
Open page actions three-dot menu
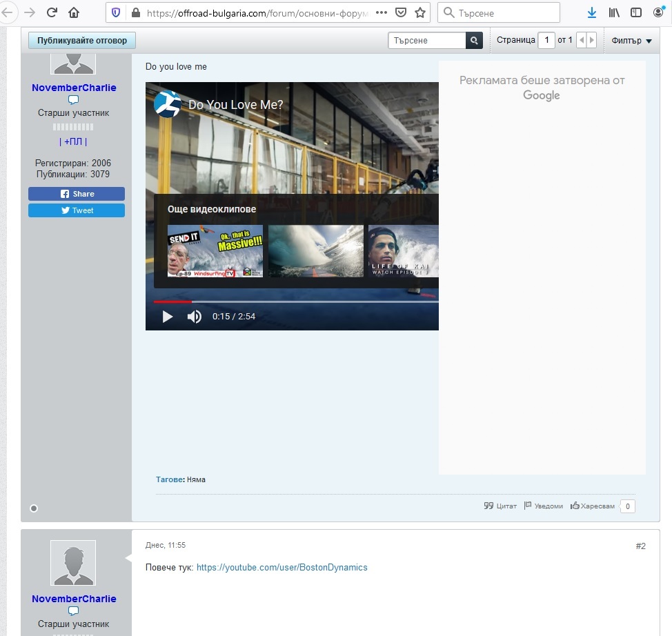[x=382, y=12]
